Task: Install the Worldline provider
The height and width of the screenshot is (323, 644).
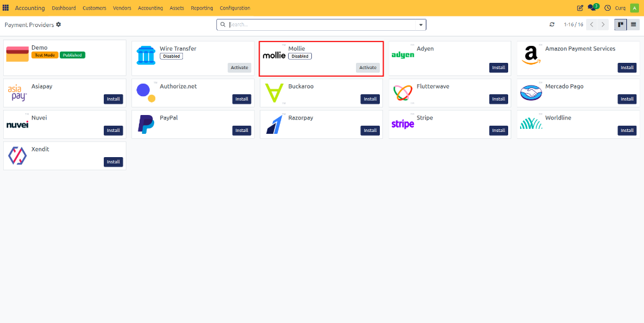Action: click(x=627, y=131)
